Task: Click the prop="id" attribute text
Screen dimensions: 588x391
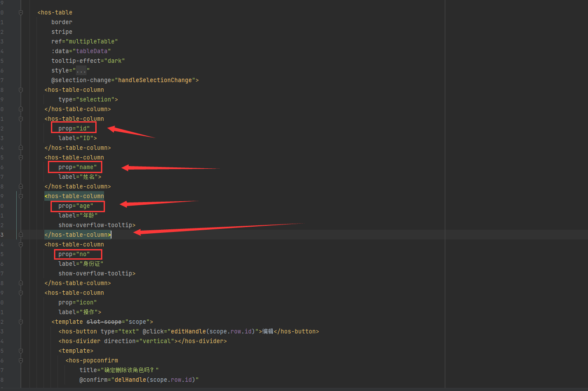Action: [74, 128]
